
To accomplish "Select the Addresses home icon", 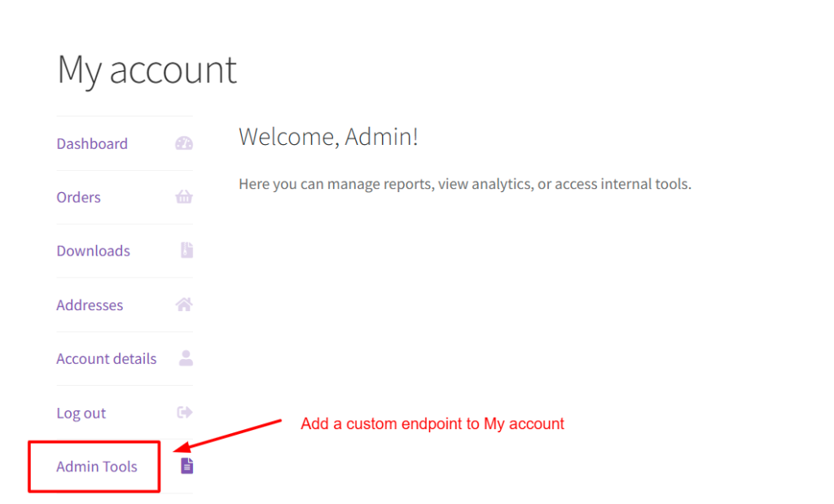I will tap(184, 305).
